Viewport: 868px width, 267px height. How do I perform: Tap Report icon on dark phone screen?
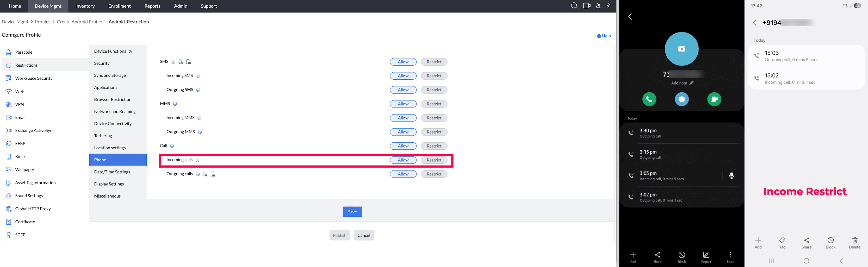(706, 257)
